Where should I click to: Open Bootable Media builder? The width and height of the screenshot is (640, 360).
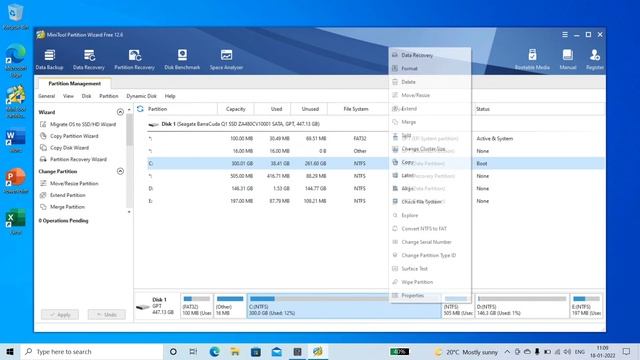[x=532, y=59]
